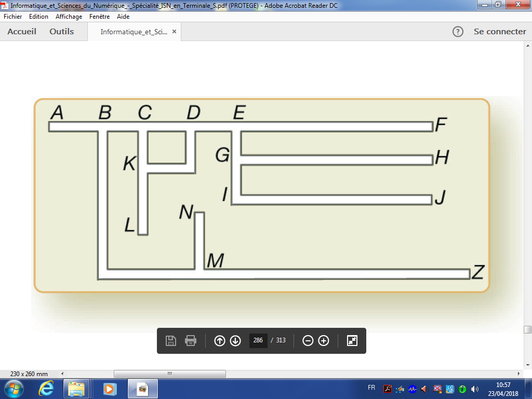Close the Informatique_et_Sci... document tab
The image size is (532, 399).
tap(175, 32)
